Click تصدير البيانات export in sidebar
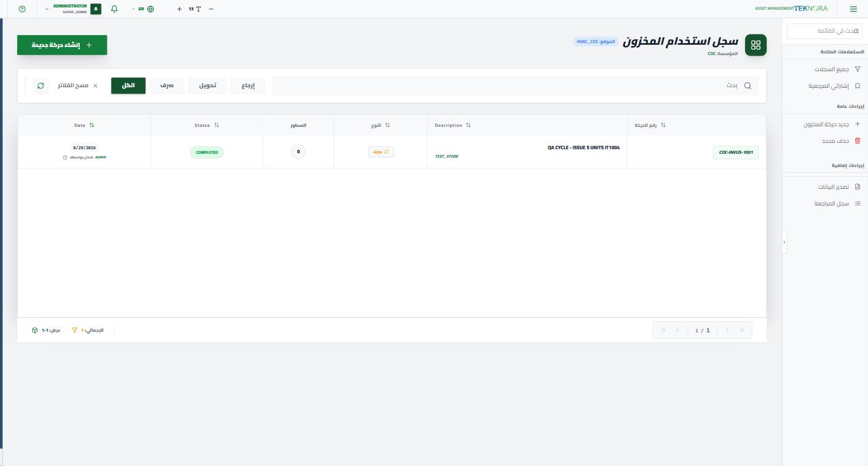 point(839,187)
